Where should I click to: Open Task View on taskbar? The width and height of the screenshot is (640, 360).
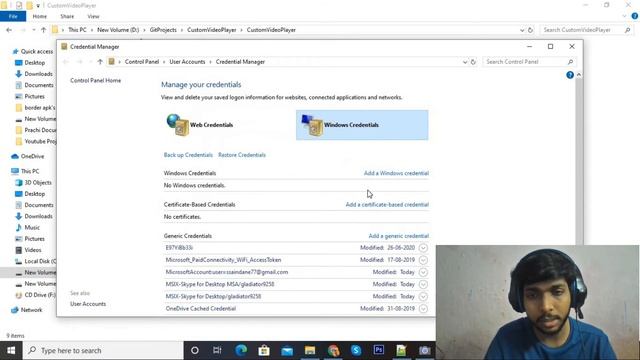tap(217, 350)
